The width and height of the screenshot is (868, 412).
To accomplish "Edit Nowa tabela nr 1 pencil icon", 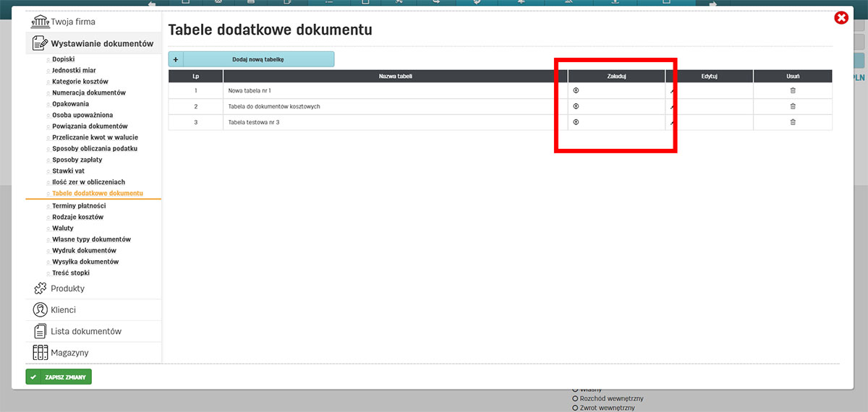I will tap(672, 91).
